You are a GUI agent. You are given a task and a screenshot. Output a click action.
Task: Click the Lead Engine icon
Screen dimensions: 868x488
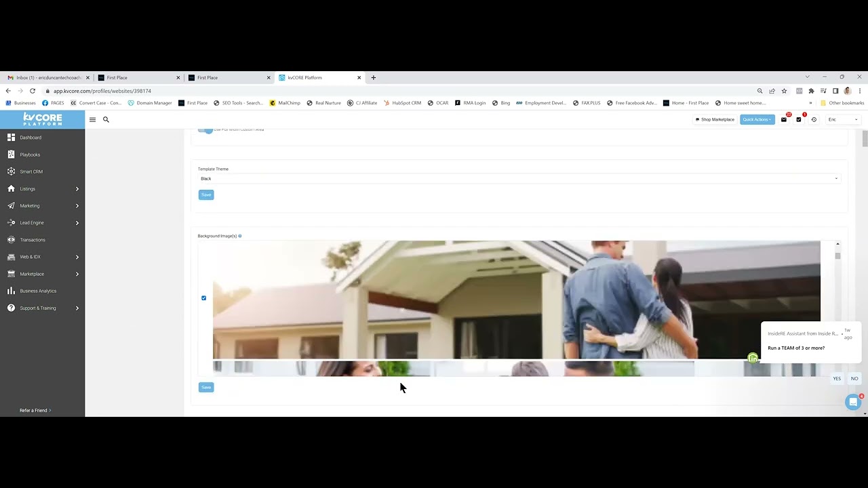click(11, 222)
